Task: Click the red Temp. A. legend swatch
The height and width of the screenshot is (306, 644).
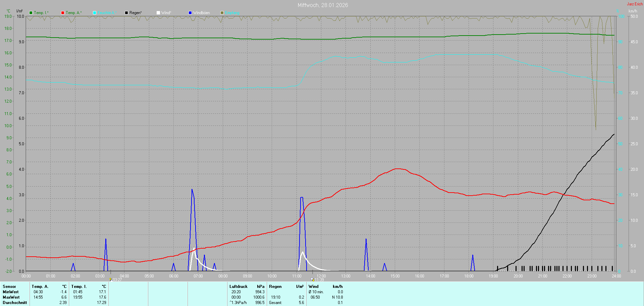Action: pos(63,13)
